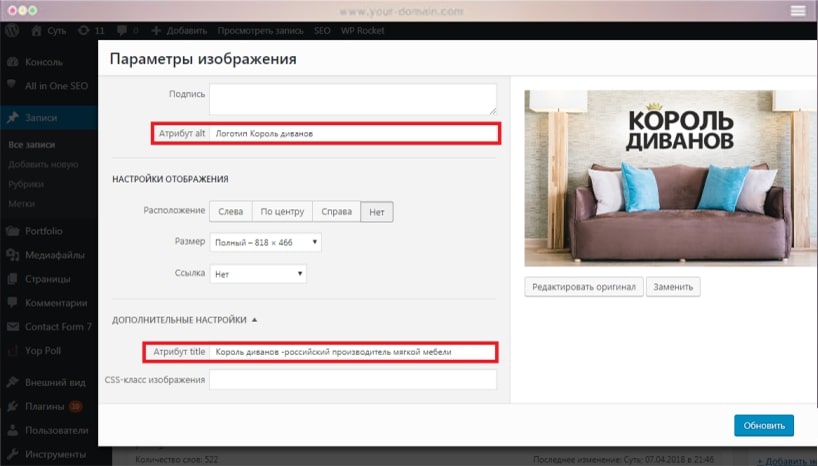Click the 'Атрибут title' input field

(353, 352)
